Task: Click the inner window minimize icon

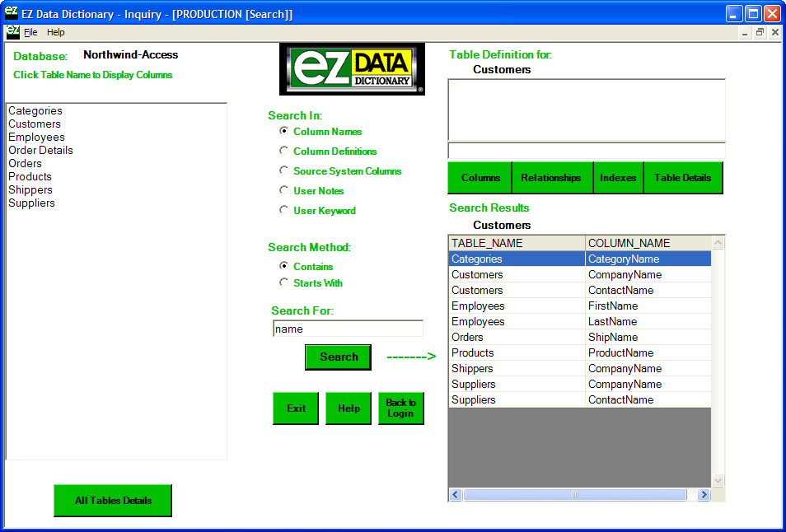Action: [x=745, y=32]
